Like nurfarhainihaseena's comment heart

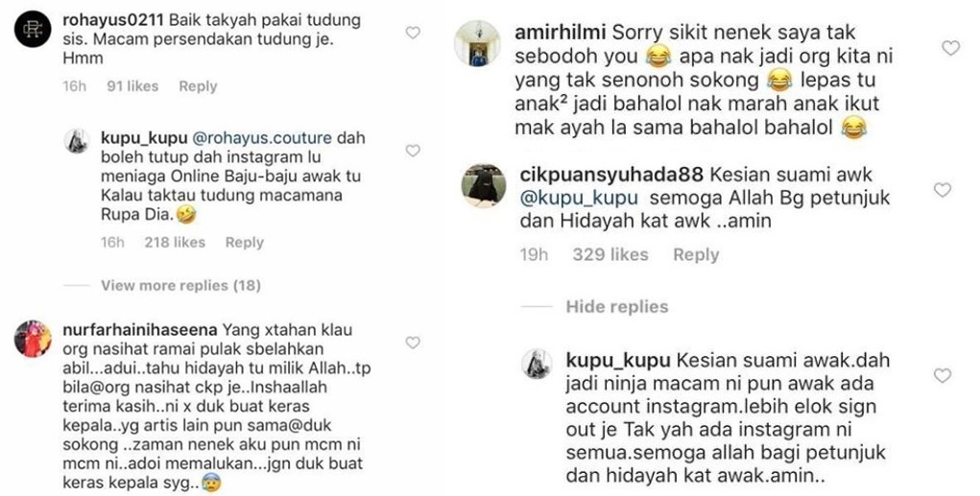tap(413, 342)
